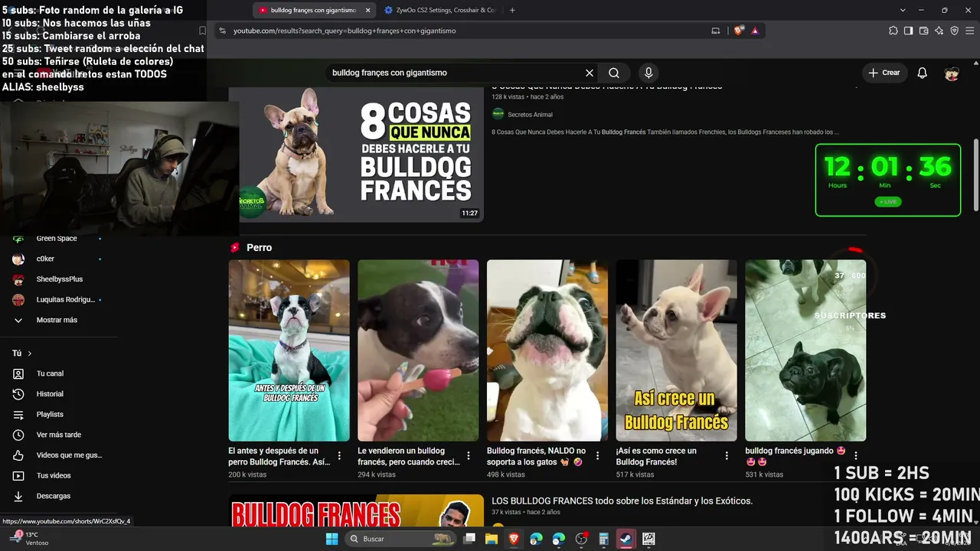980x551 pixels.
Task: Open options for 'Le vendieron un bulldog' short
Action: (469, 455)
